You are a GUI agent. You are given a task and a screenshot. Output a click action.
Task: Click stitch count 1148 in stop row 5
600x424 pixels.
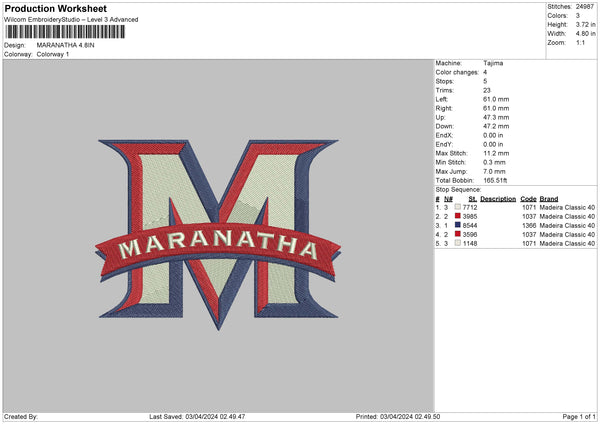point(470,243)
